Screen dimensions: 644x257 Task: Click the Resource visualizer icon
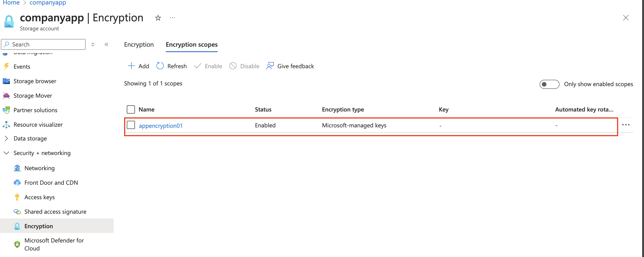[x=6, y=125]
